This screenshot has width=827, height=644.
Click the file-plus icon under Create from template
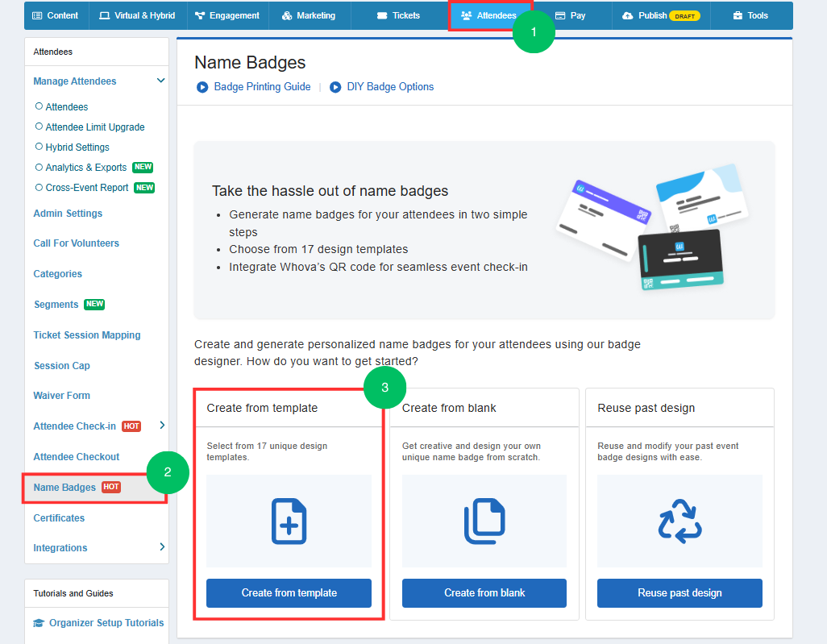click(289, 521)
